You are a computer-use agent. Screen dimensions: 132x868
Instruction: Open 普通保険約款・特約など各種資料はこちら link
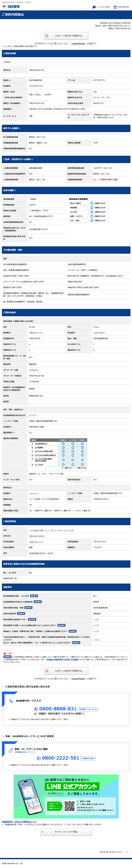[19, 822]
